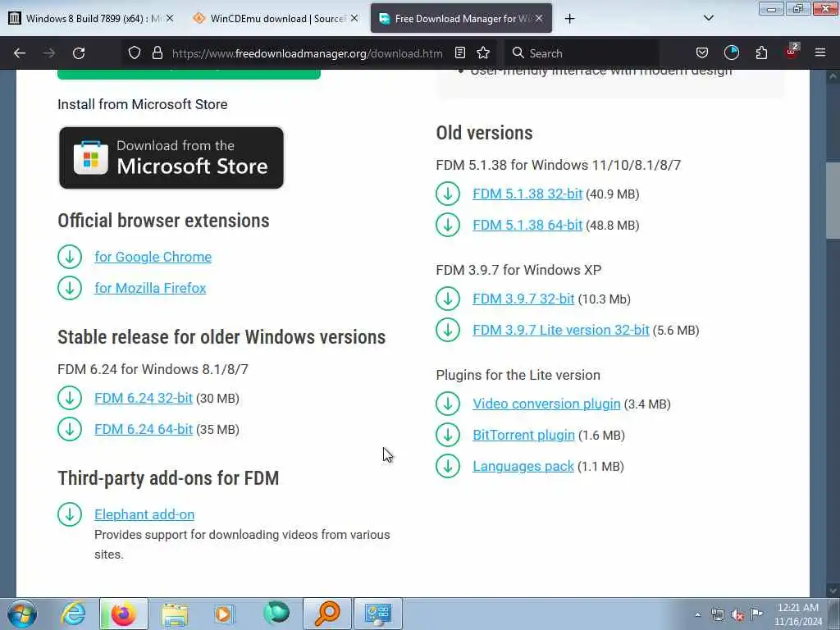Open the Video conversion plugin link
840x630 pixels.
tap(546, 404)
